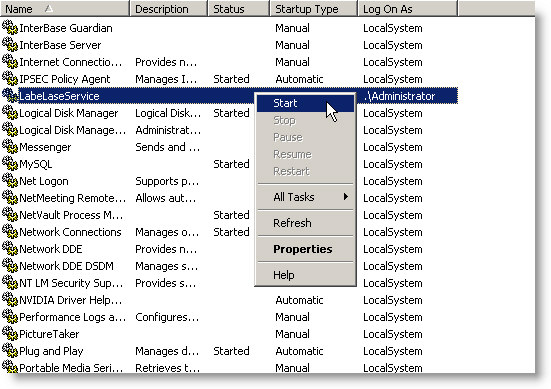This screenshot has width=551, height=389.
Task: Click the InterBase Server service gear icon
Action: [10, 45]
